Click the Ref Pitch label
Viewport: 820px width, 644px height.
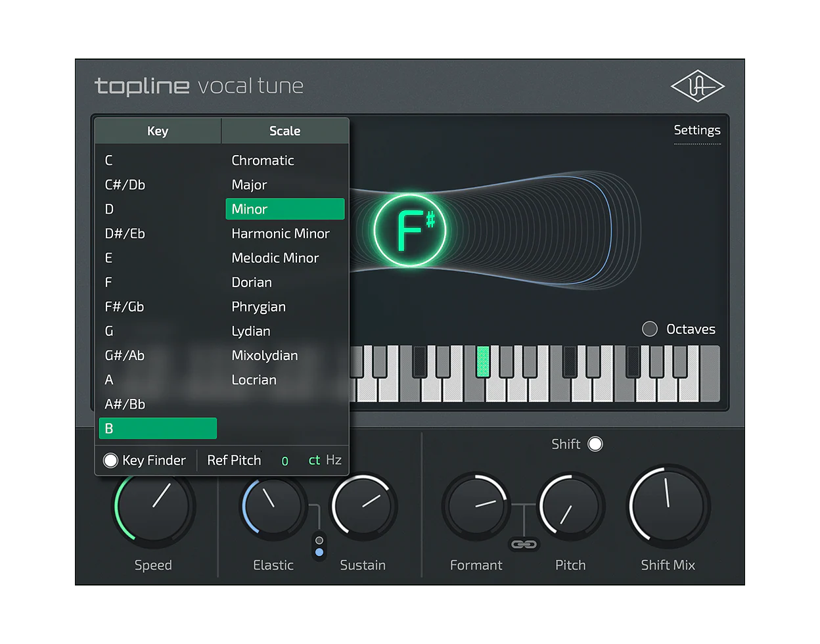234,460
